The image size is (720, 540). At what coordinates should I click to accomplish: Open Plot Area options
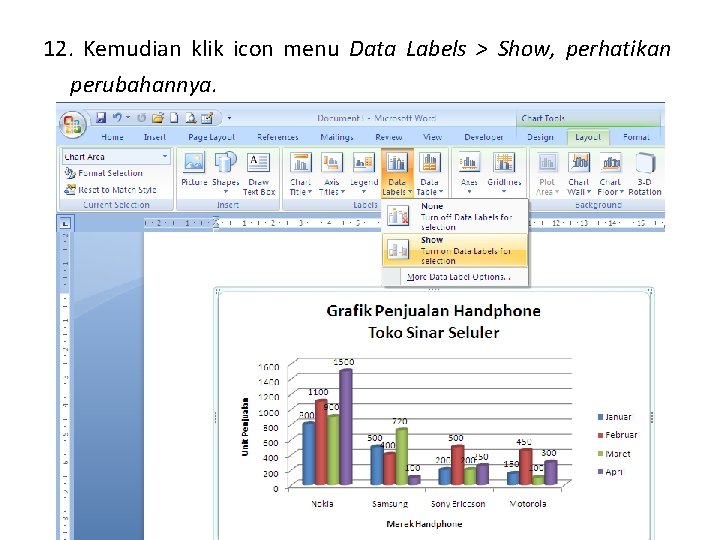click(x=547, y=174)
